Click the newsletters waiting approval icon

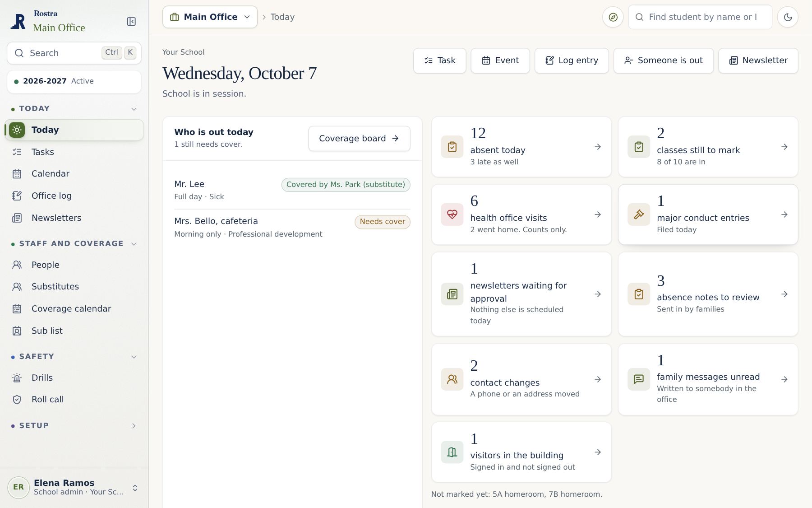coord(452,294)
